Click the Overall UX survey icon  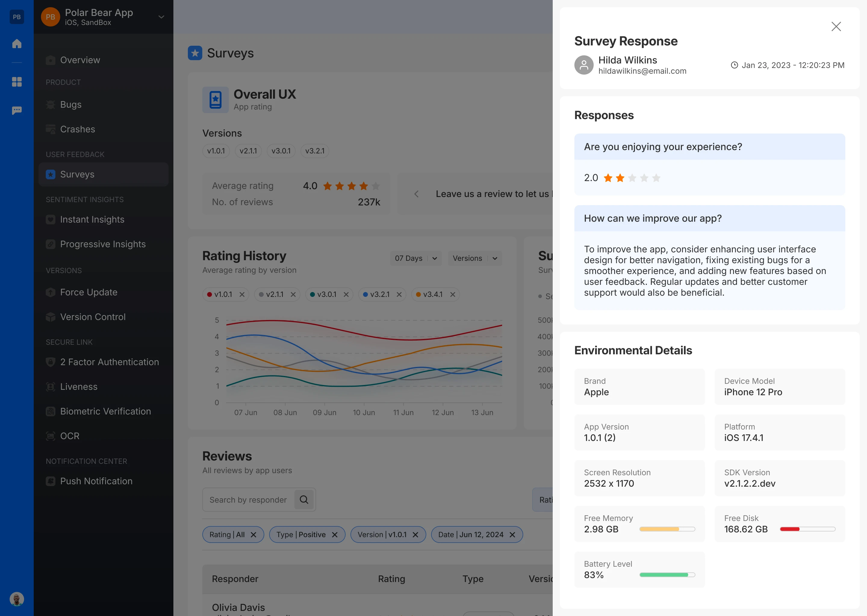215,100
